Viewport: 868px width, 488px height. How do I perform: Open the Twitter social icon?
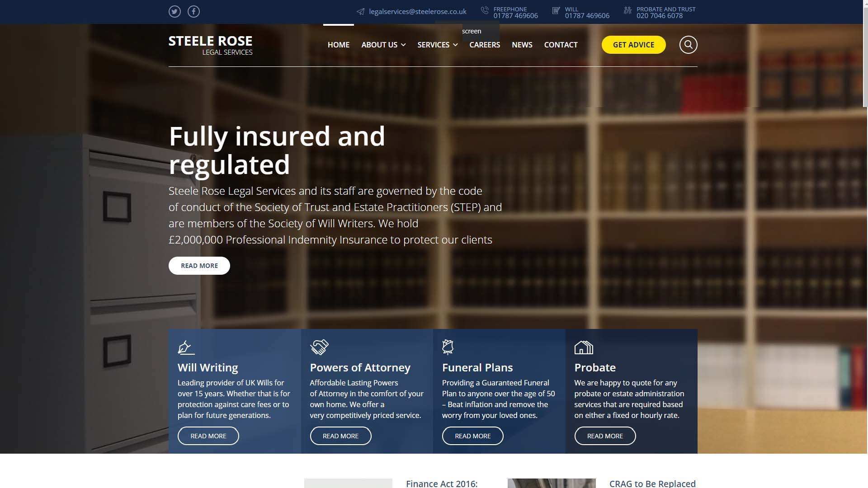175,12
